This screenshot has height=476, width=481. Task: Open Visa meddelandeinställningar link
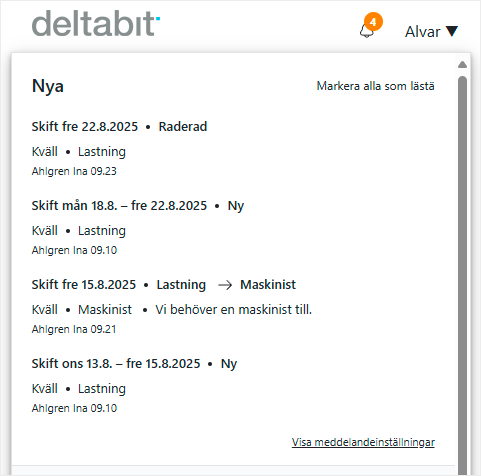(x=363, y=442)
